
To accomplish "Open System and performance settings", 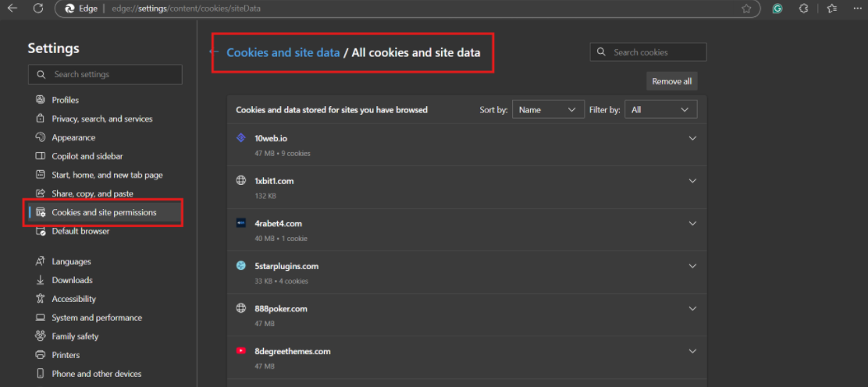I will pyautogui.click(x=97, y=318).
